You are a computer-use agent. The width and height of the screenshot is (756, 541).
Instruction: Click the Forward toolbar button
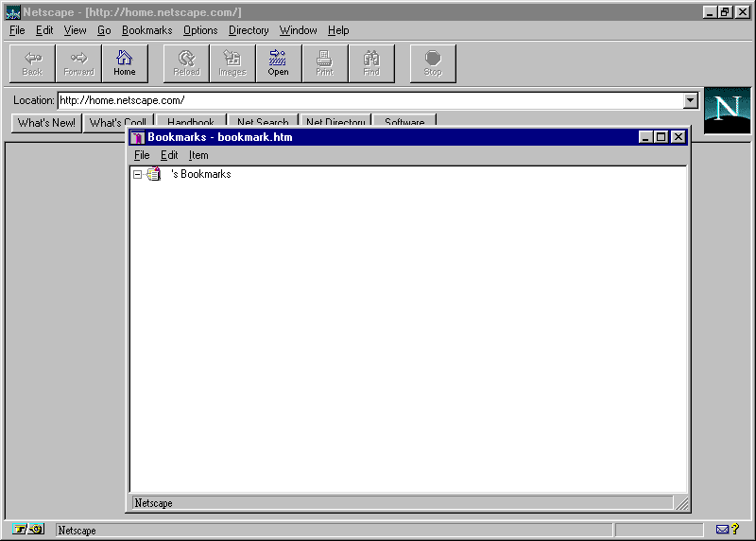click(78, 63)
